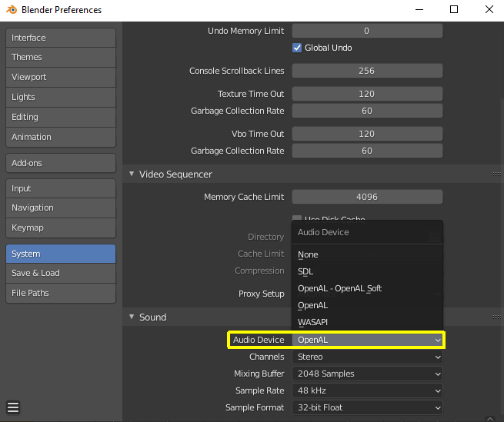Switch to Viewport preferences

(x=61, y=77)
